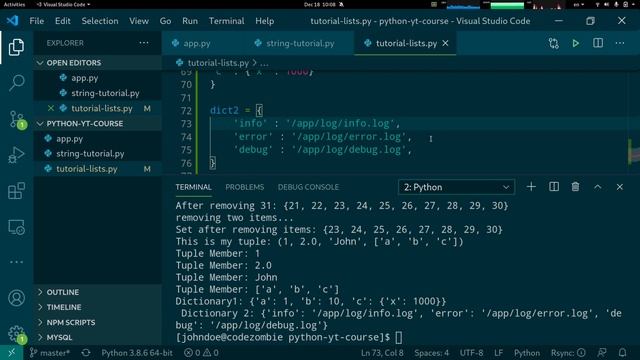Open the Run and Debug view

[x=16, y=155]
